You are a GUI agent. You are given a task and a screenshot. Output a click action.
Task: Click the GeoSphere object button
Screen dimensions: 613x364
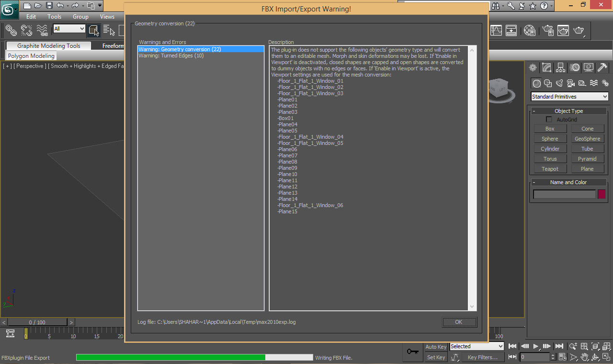coord(587,139)
